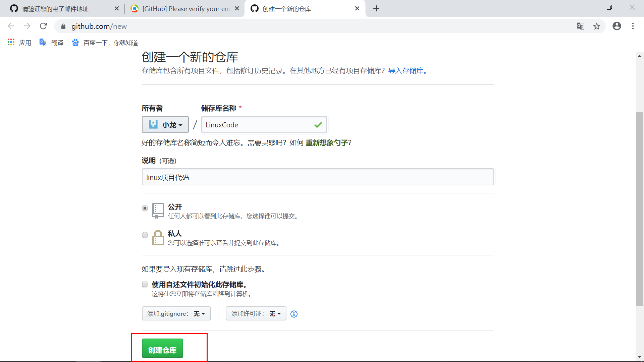The height and width of the screenshot is (362, 644).
Task: Expand the add .gitignore dropdown
Action: (x=176, y=314)
